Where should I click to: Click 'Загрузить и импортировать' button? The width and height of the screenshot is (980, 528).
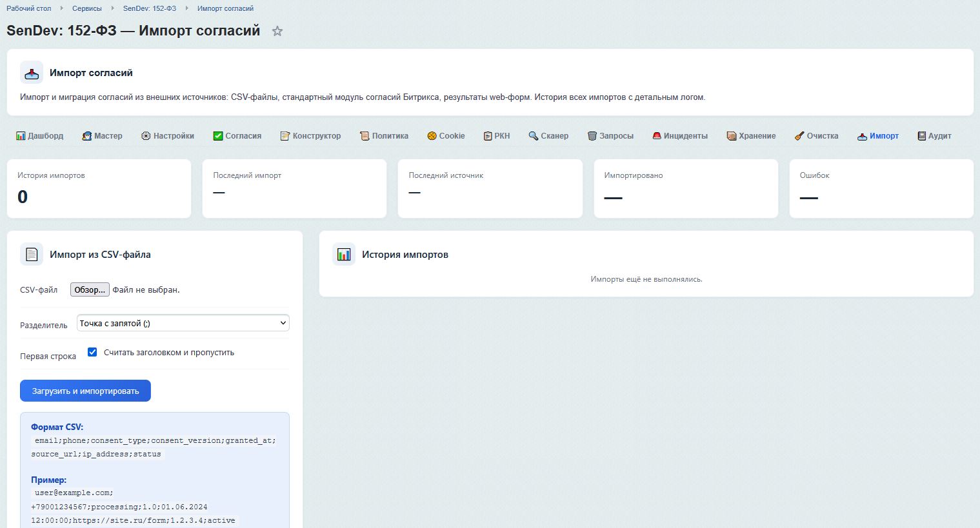tap(85, 391)
